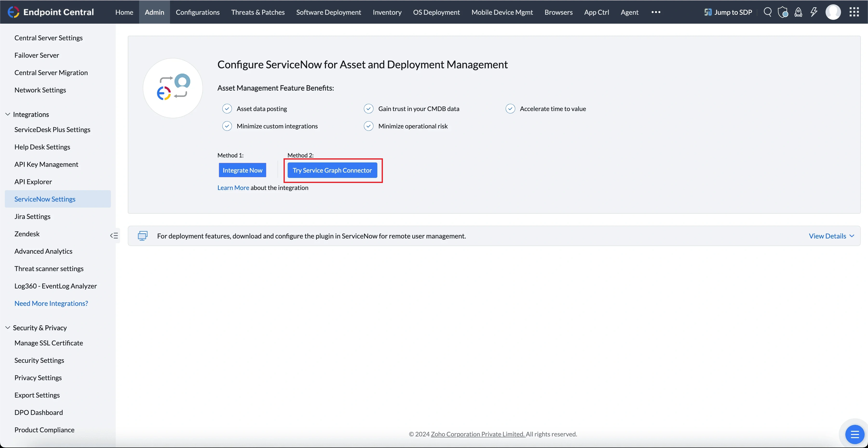Screen dimensions: 868x448
Task: Click the blue floating menu button
Action: [855, 434]
